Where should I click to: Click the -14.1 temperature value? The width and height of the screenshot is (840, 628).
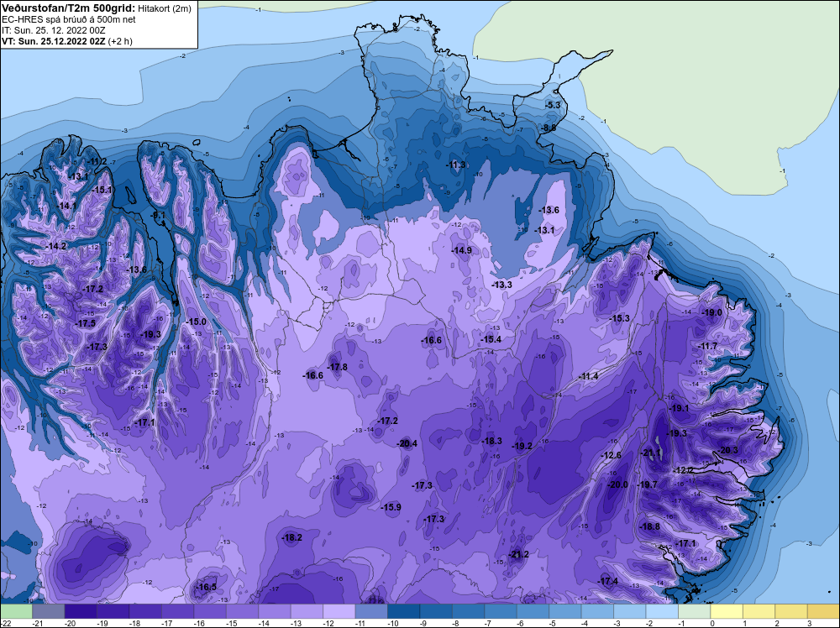click(67, 206)
